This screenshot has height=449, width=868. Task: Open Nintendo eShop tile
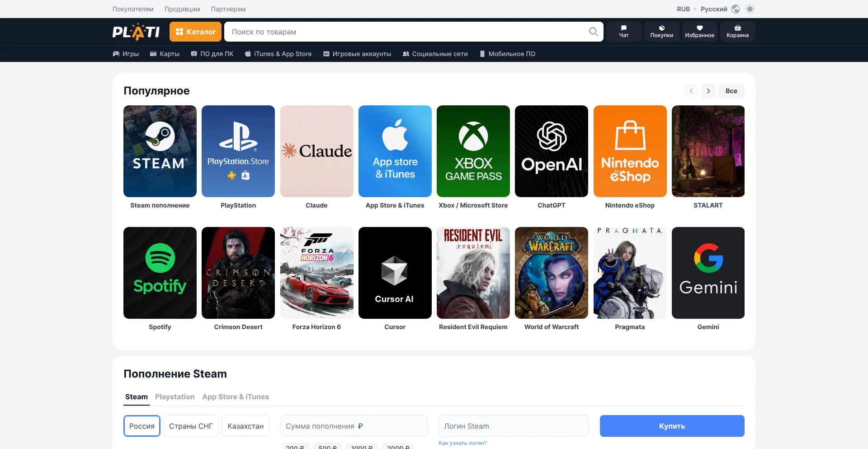630,151
